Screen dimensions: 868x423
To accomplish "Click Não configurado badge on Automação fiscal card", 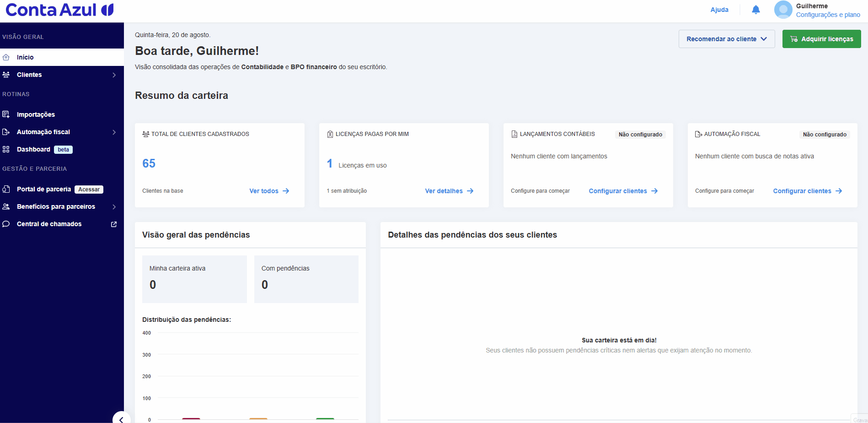I will [825, 135].
